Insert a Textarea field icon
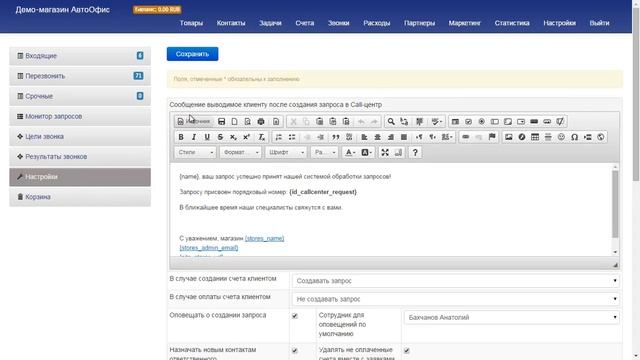 [508, 122]
